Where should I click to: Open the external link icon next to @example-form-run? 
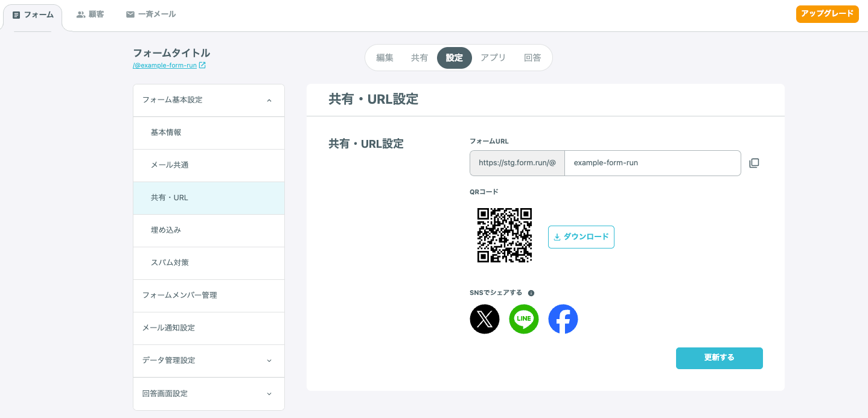click(x=202, y=65)
